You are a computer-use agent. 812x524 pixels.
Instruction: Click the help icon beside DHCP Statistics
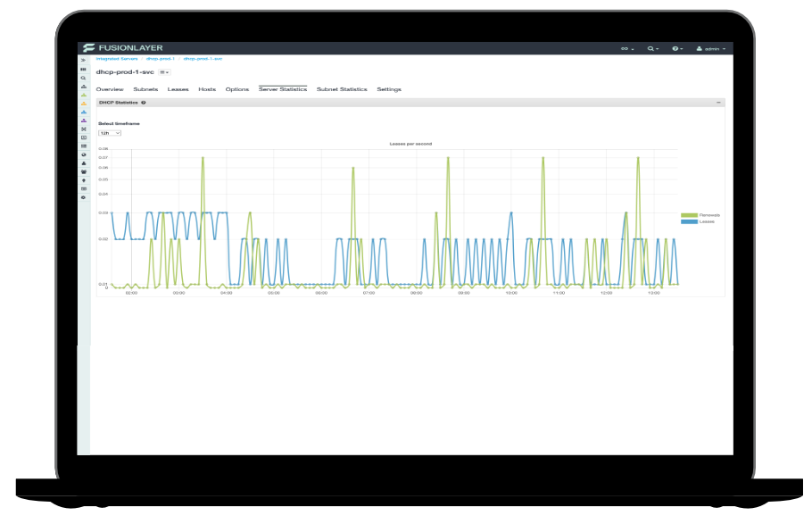pos(144,103)
